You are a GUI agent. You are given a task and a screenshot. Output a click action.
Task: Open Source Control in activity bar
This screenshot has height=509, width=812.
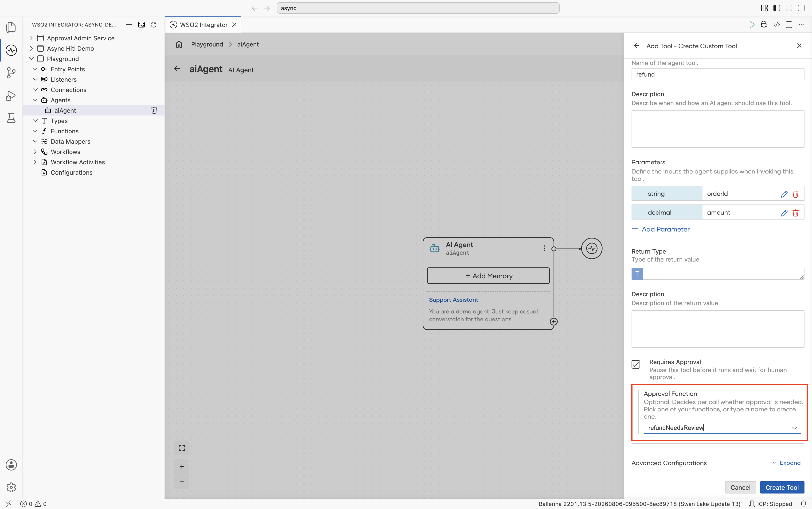(x=11, y=73)
